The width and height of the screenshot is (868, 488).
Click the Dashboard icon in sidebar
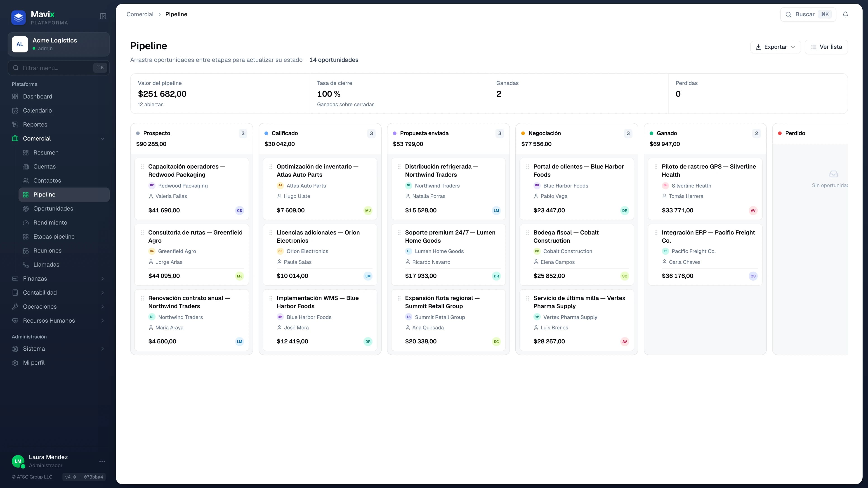[15, 97]
